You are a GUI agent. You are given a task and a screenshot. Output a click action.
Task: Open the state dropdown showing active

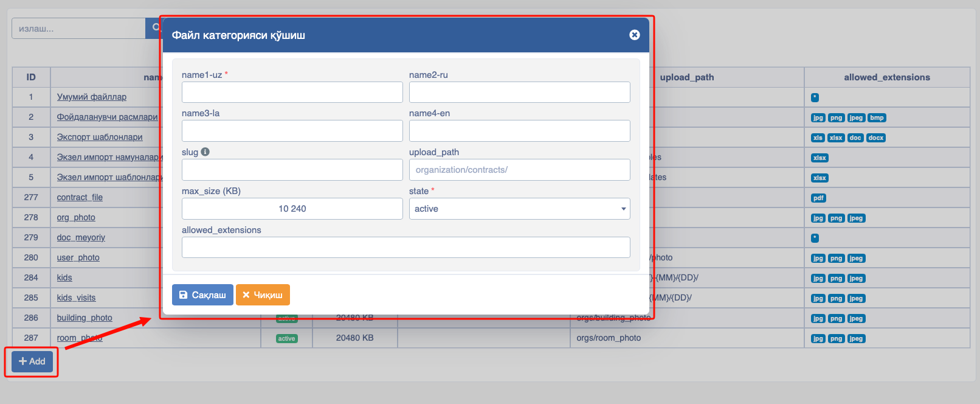[x=520, y=209]
